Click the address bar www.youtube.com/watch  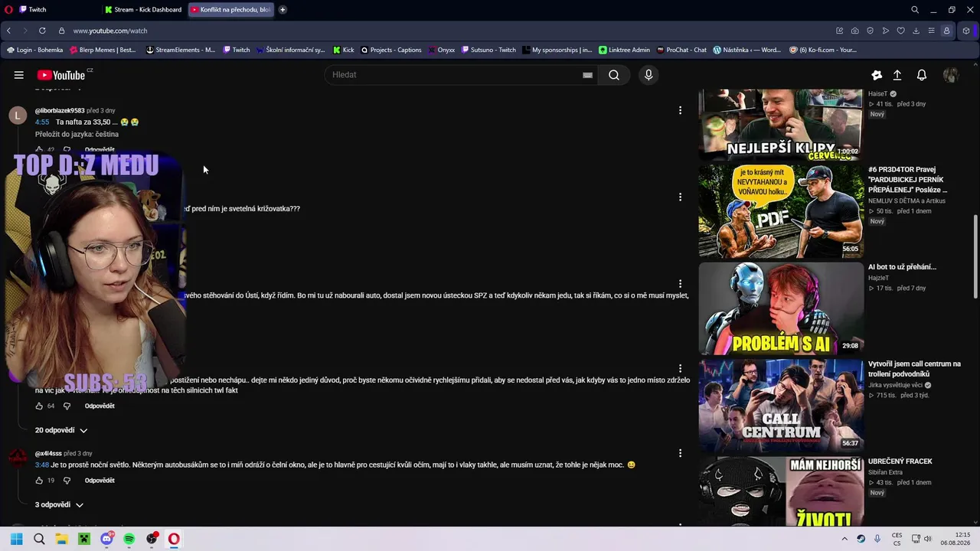point(110,31)
